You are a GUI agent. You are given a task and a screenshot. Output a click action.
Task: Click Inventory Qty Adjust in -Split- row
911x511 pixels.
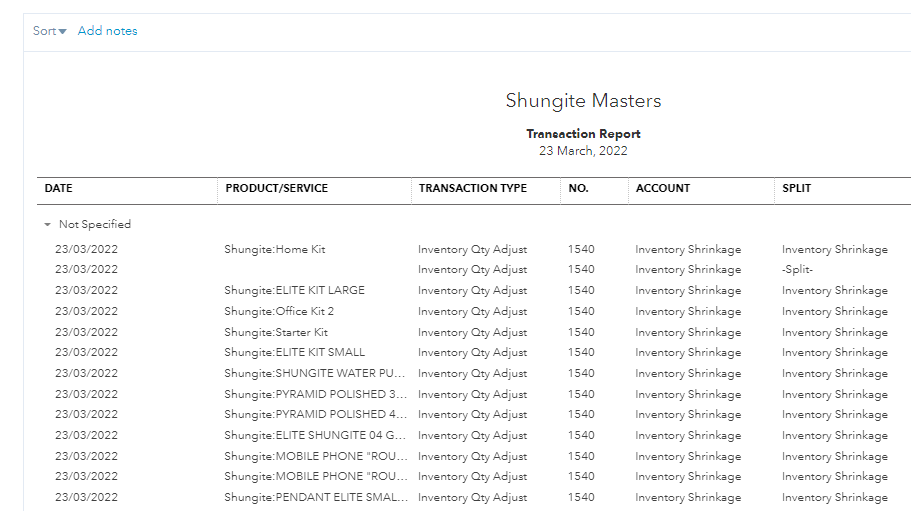click(472, 269)
